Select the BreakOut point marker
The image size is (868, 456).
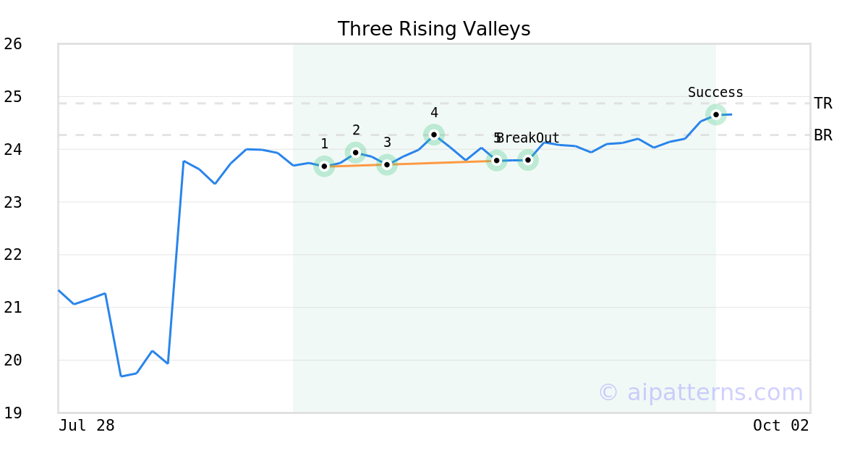point(528,160)
